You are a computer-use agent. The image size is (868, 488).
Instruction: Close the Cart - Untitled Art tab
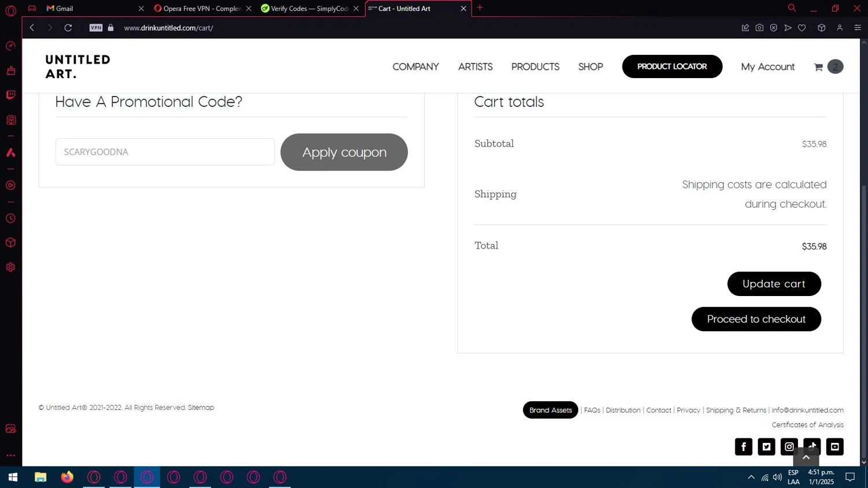coord(464,9)
